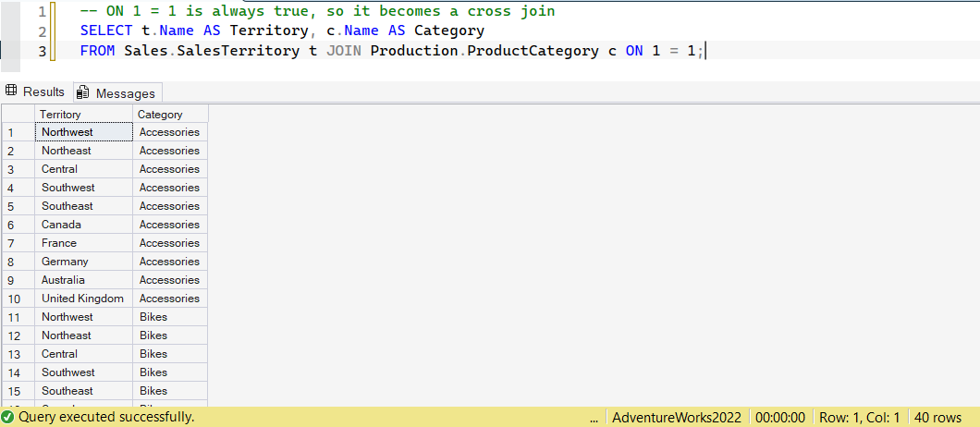This screenshot has height=427, width=980.
Task: Click the ON keyword on line 3
Action: [634, 51]
